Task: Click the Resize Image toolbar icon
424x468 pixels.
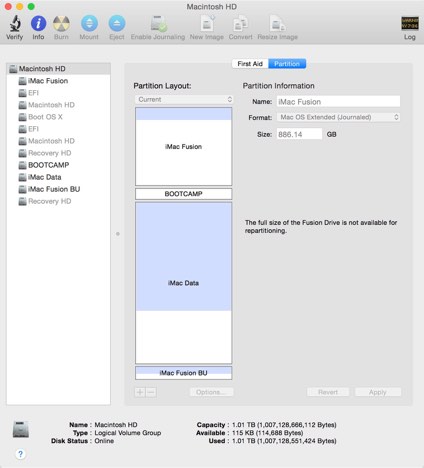Action: 277,23
